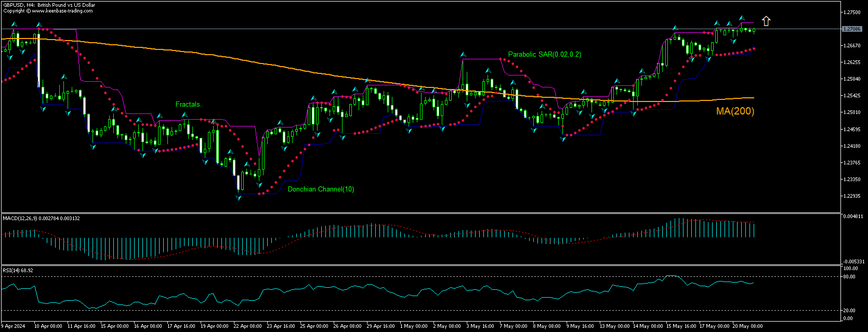This screenshot has width=868, height=332.
Task: Click the 1.25425 price axis level
Action: click(x=852, y=96)
